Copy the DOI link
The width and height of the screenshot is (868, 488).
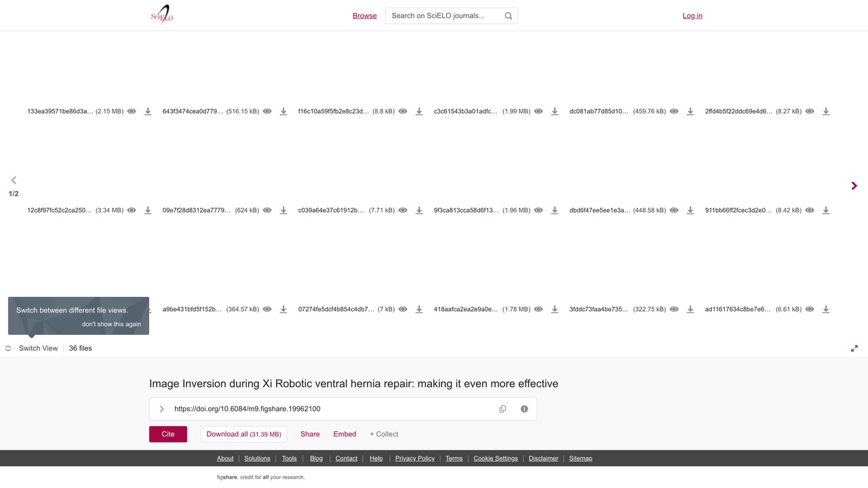click(x=502, y=409)
